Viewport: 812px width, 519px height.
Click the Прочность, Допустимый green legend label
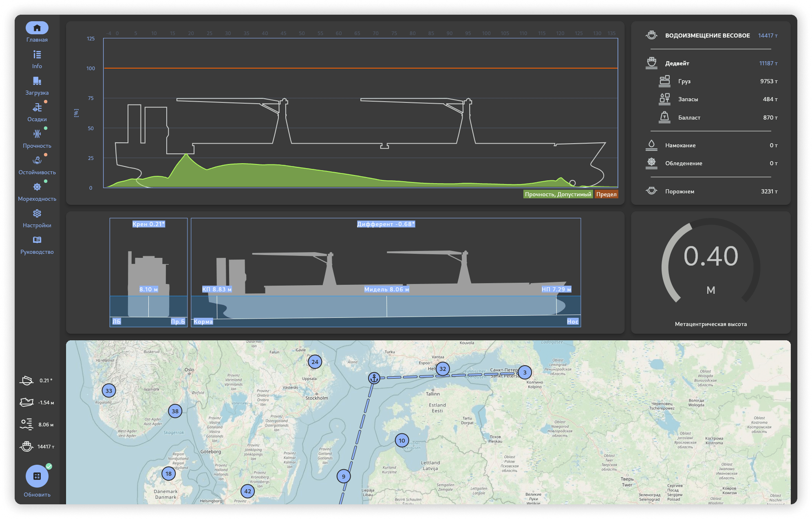click(558, 194)
